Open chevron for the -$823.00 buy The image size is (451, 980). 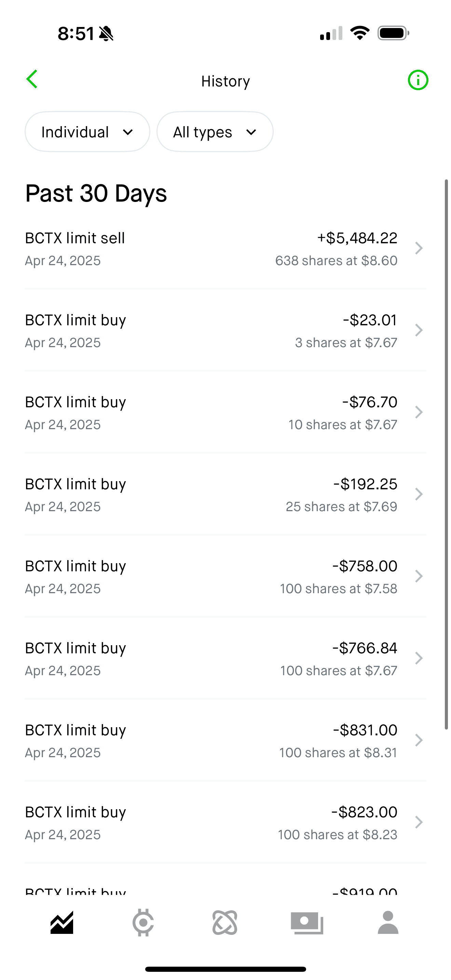click(419, 822)
